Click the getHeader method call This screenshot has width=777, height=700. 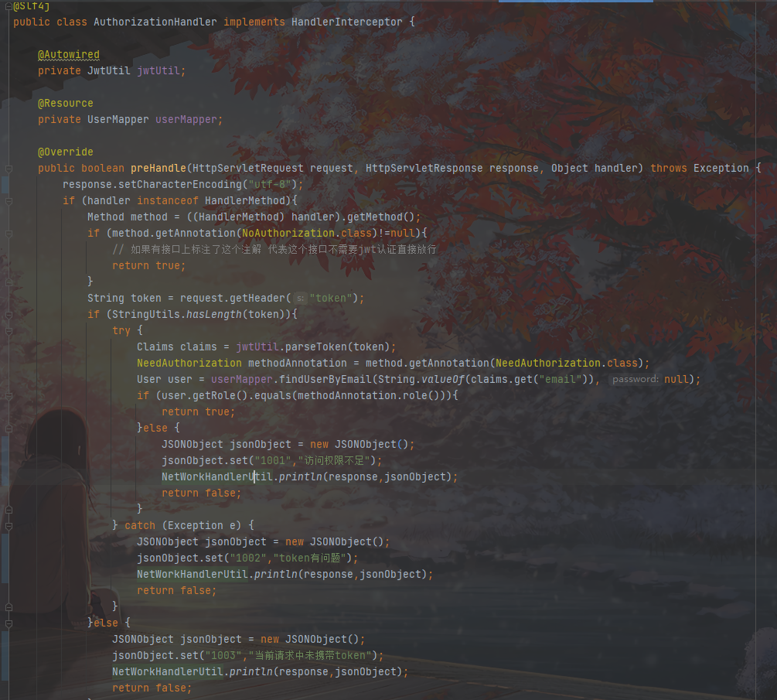[257, 299]
